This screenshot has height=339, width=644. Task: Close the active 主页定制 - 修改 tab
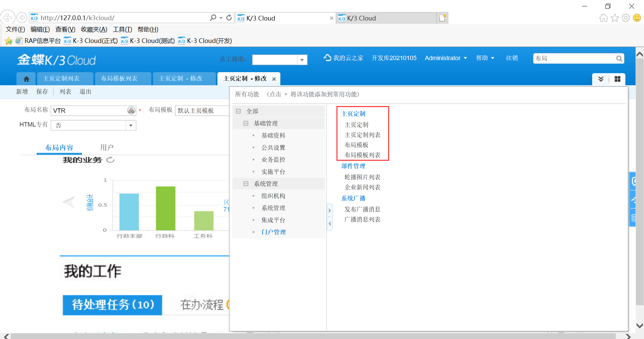point(274,79)
